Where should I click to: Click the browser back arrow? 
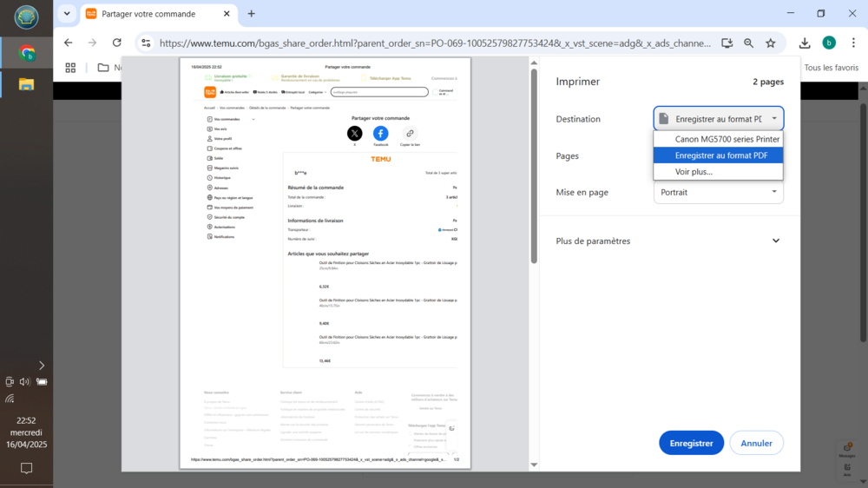[69, 43]
